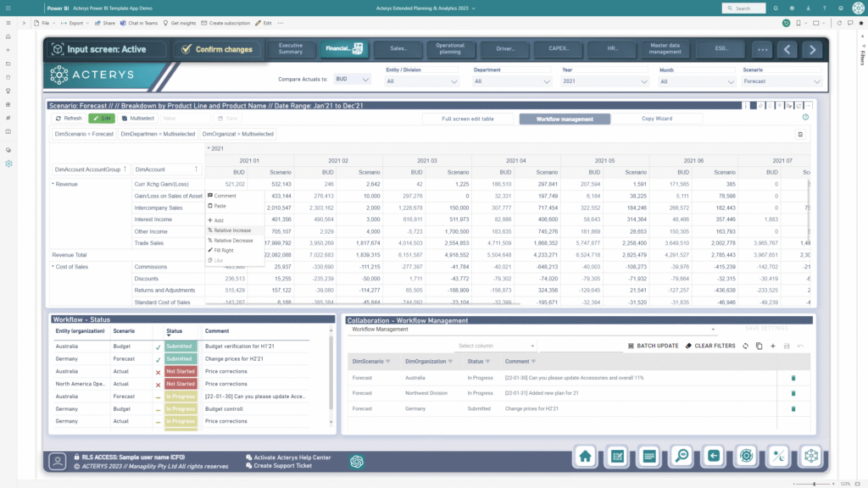This screenshot has height=488, width=868.
Task: Delete the Northwest Division workflow row
Action: 793,393
